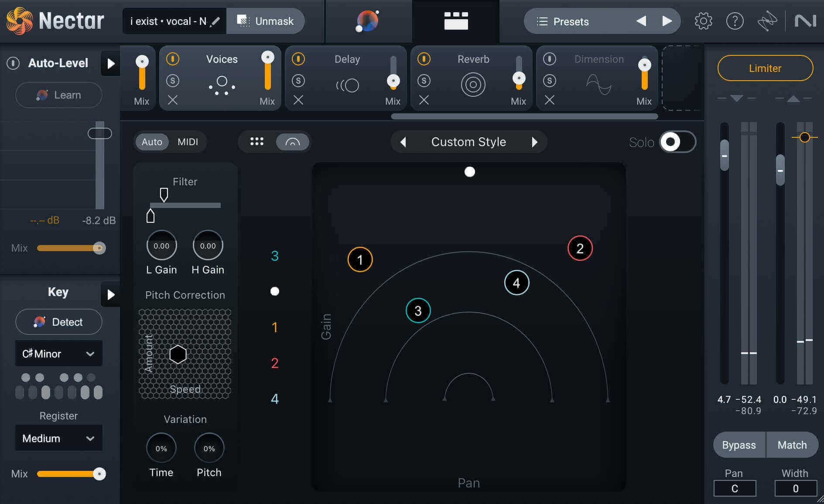Open the module view icon

point(456,21)
